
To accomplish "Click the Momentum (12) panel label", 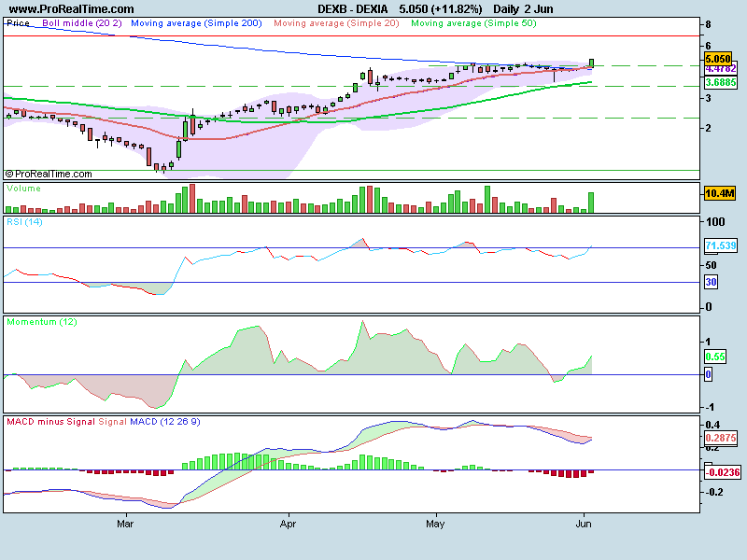I will 42,322.
